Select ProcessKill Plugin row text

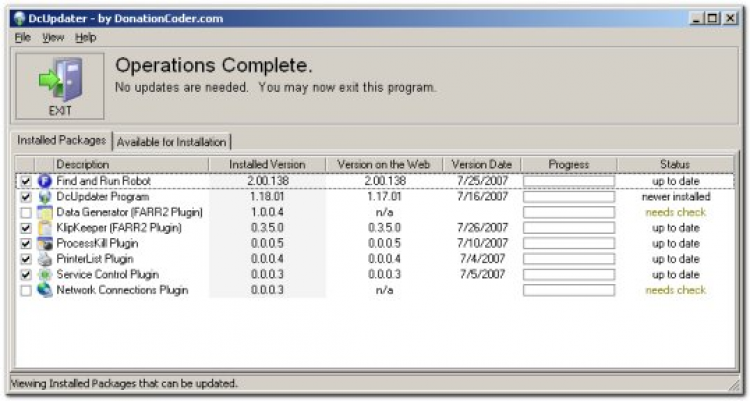[x=97, y=244]
